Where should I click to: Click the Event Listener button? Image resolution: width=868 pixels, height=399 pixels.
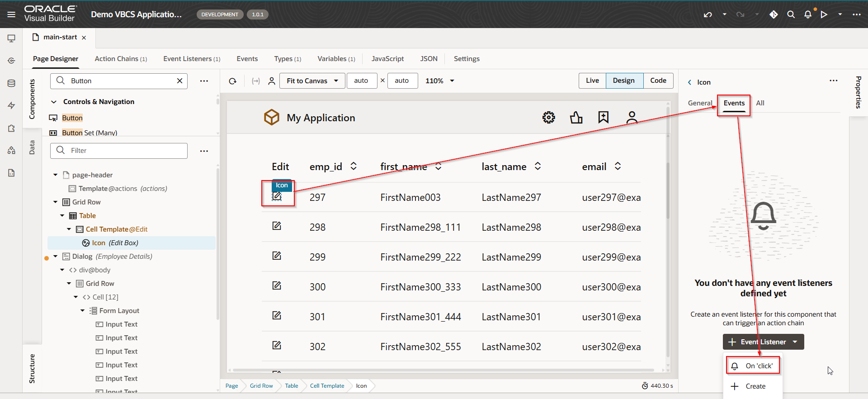coord(763,342)
